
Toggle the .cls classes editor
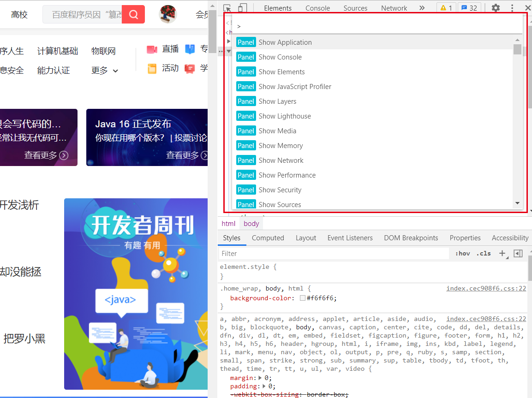point(484,253)
